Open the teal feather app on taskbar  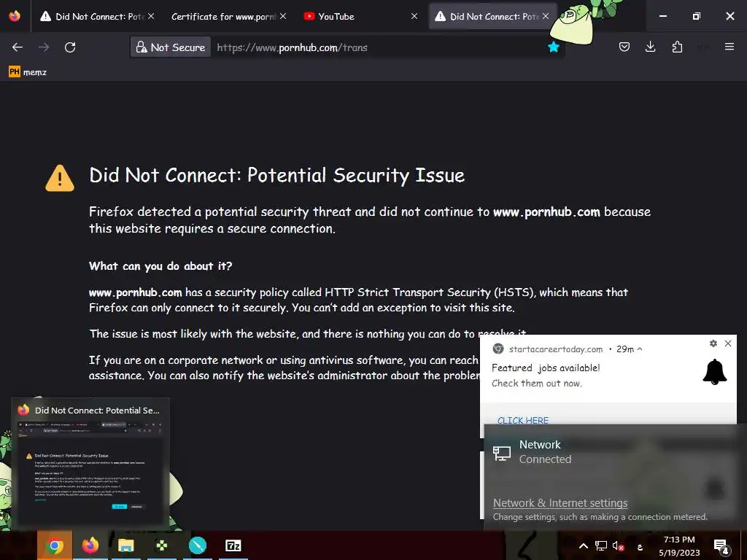coord(197,545)
